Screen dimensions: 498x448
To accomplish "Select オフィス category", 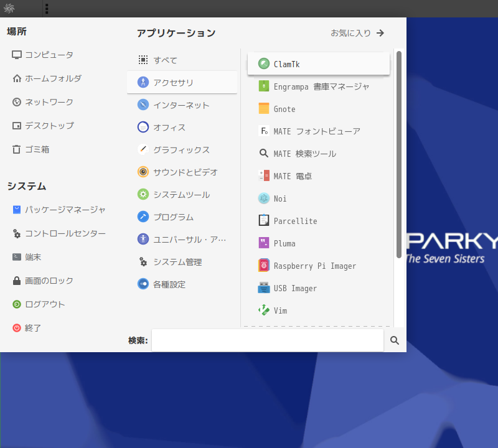I will tap(182, 128).
